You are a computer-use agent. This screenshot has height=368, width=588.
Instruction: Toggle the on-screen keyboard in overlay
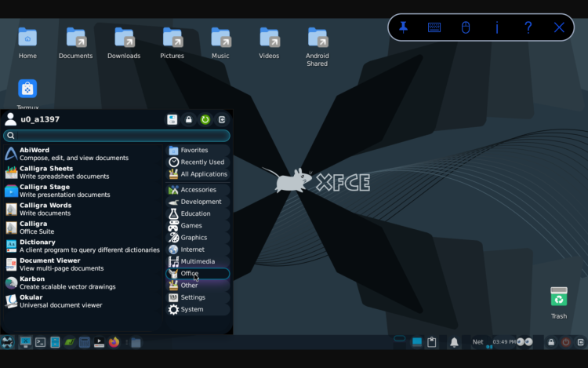click(434, 27)
